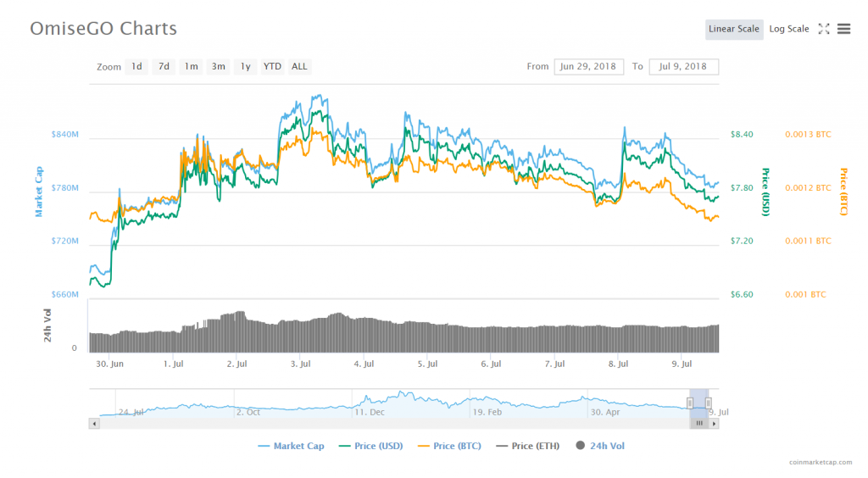The height and width of the screenshot is (478, 868).
Task: Click the 0.0013 BTC axis label
Action: [808, 135]
